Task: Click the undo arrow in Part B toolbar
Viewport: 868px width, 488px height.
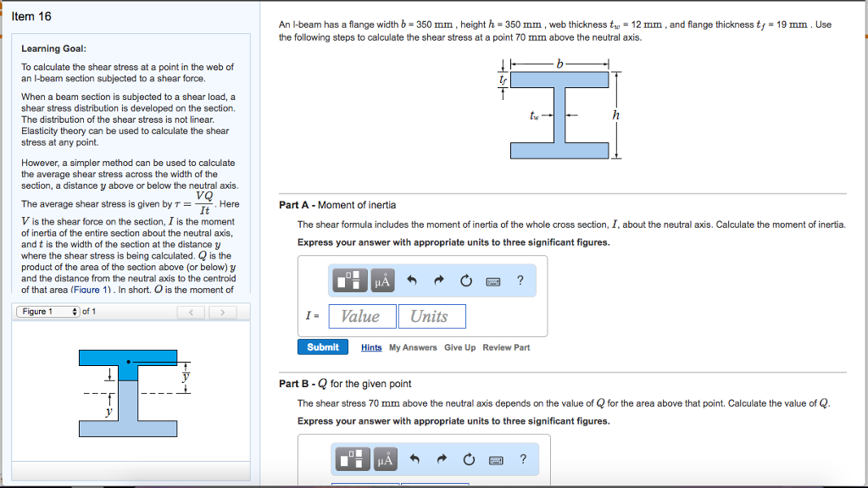Action: 415,459
